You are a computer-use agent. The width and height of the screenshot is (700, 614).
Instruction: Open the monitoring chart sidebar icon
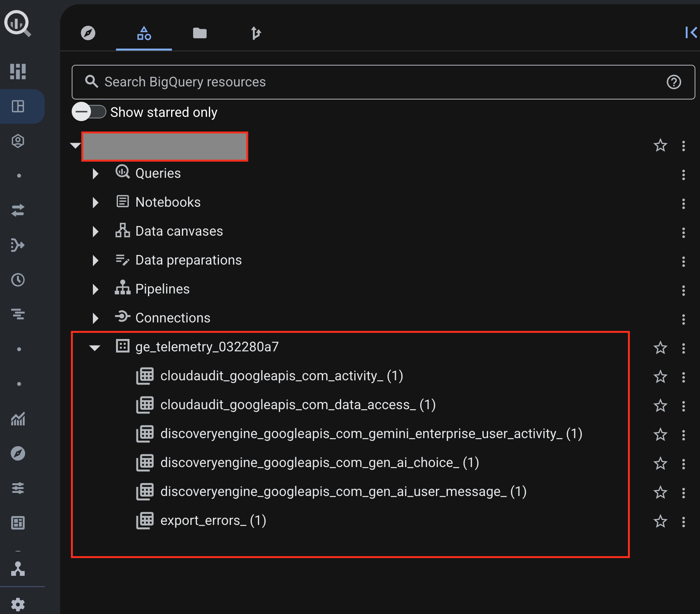(x=18, y=418)
